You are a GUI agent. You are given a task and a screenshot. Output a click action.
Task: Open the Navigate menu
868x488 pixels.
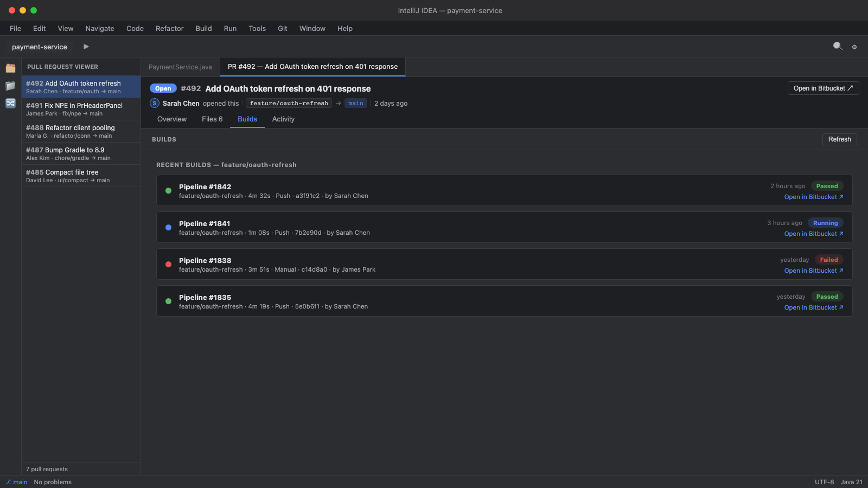pyautogui.click(x=100, y=28)
